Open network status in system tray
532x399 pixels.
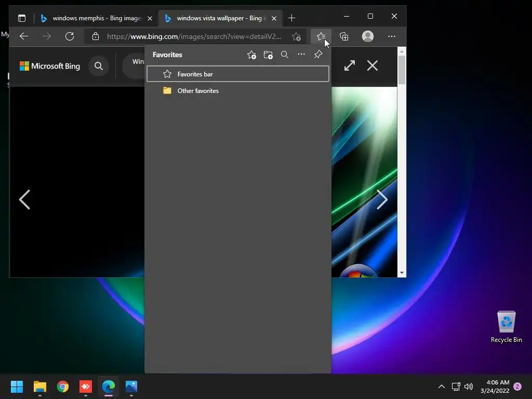456,387
